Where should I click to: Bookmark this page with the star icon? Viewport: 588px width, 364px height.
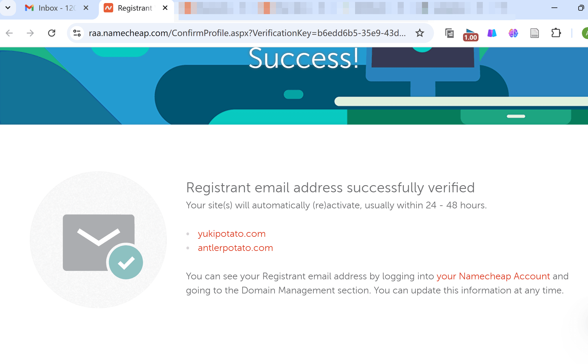(x=420, y=33)
